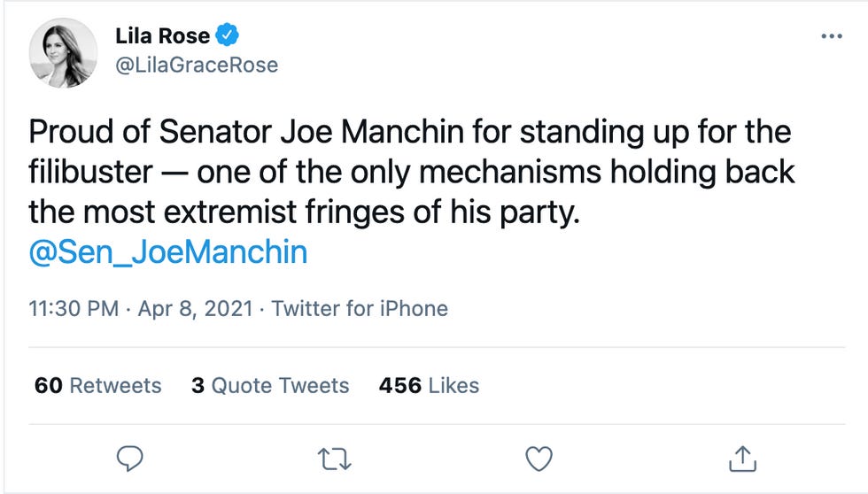
Task: Click the 11:30 PM time
Action: click(74, 309)
